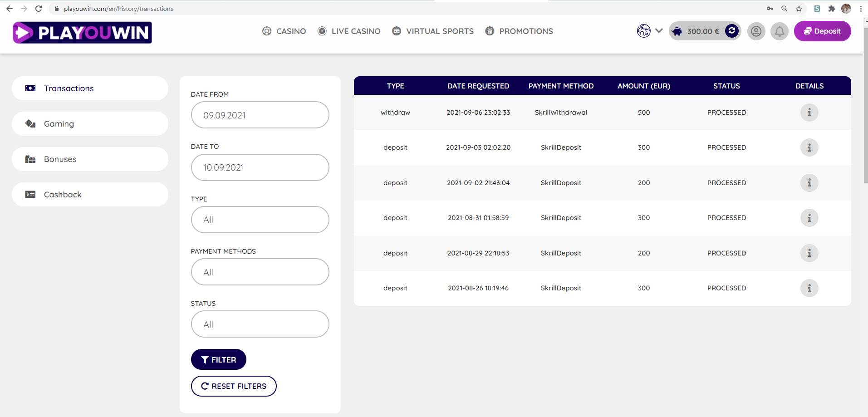Select Cashback in the sidebar
868x417 pixels.
[x=90, y=195]
